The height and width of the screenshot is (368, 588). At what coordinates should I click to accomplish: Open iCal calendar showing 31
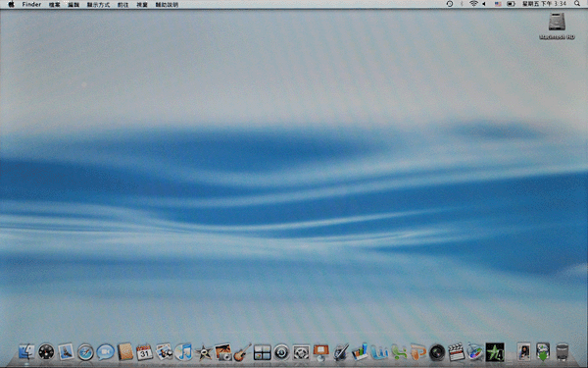point(144,352)
